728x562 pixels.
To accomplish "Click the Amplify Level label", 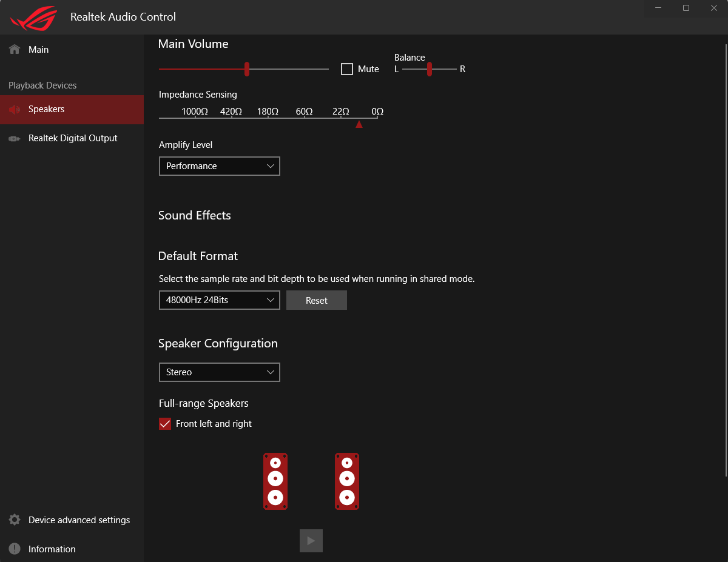I will [186, 145].
